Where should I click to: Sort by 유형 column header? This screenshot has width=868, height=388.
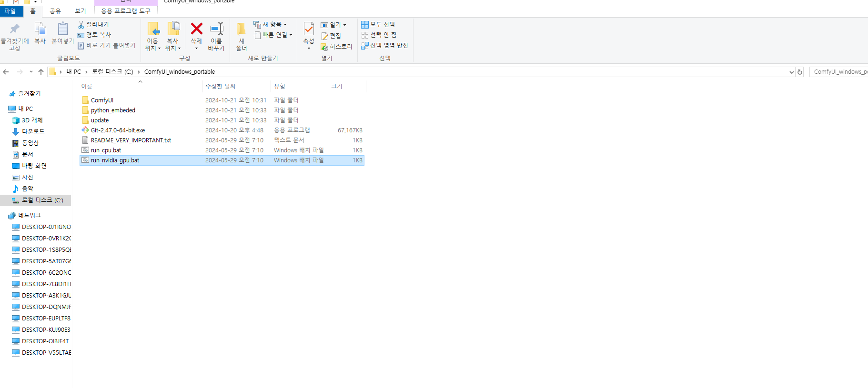(280, 86)
